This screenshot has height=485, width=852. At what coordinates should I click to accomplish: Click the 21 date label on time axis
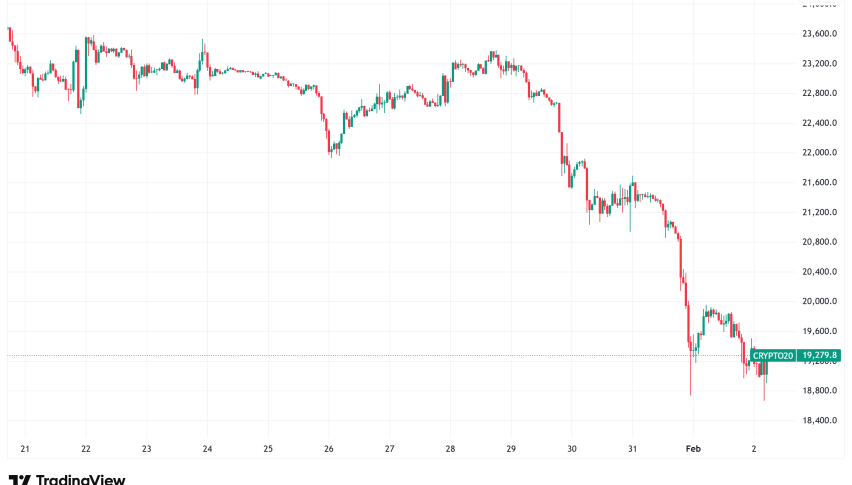coord(25,449)
